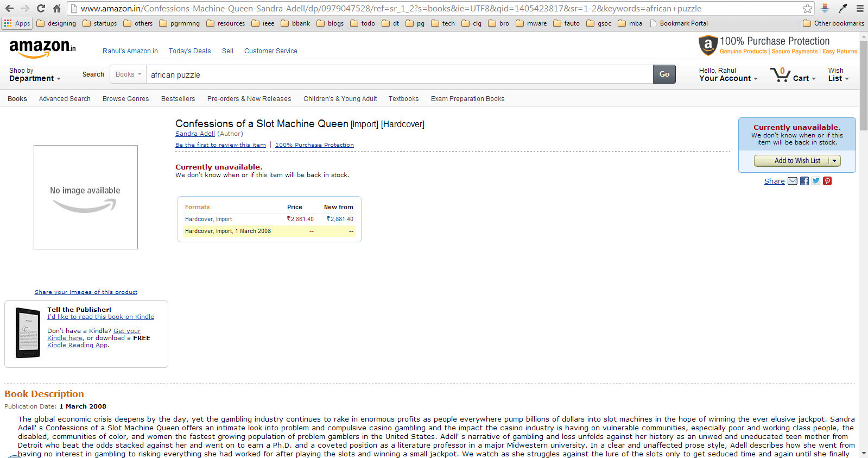Image resolution: width=868 pixels, height=458 pixels.
Task: Click the browser back arrow
Action: (9, 8)
